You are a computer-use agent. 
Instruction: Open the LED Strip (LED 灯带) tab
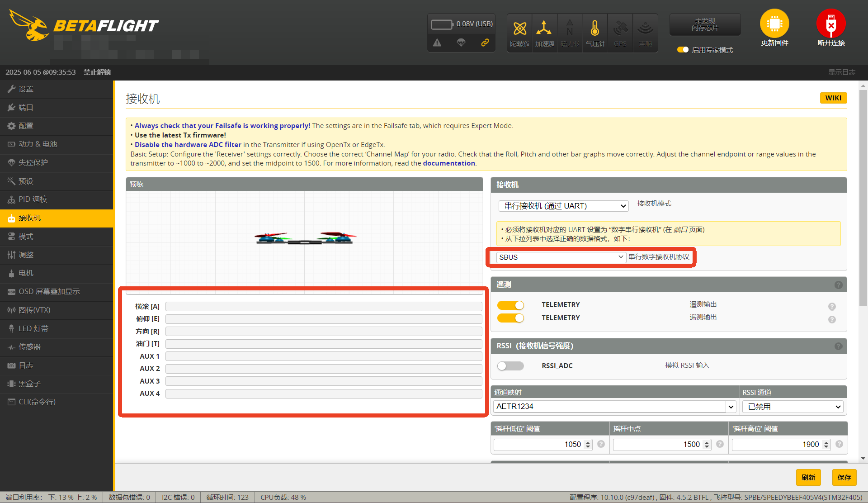[57, 328]
